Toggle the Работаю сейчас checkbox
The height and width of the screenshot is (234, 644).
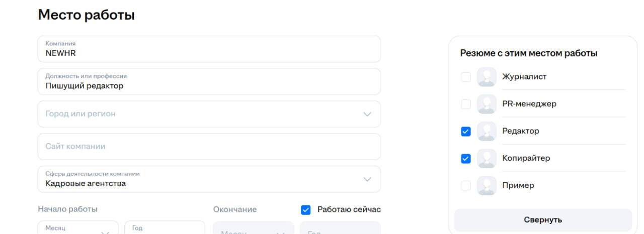305,209
